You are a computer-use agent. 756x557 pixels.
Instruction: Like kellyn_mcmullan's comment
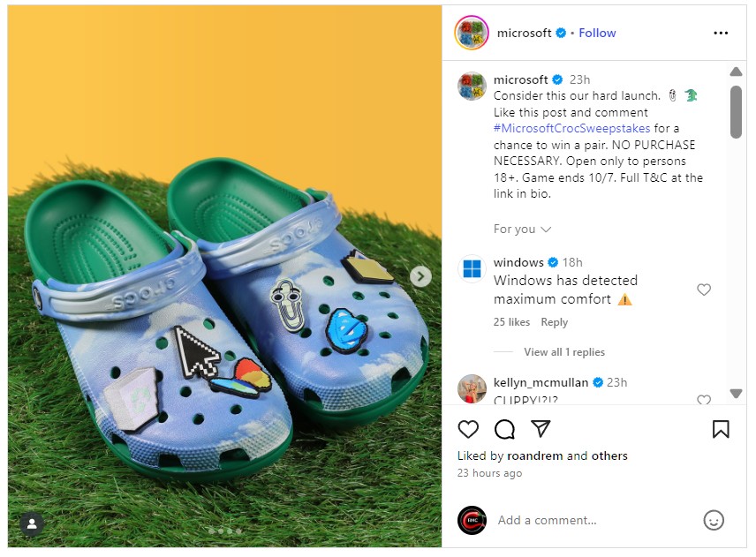pyautogui.click(x=704, y=400)
